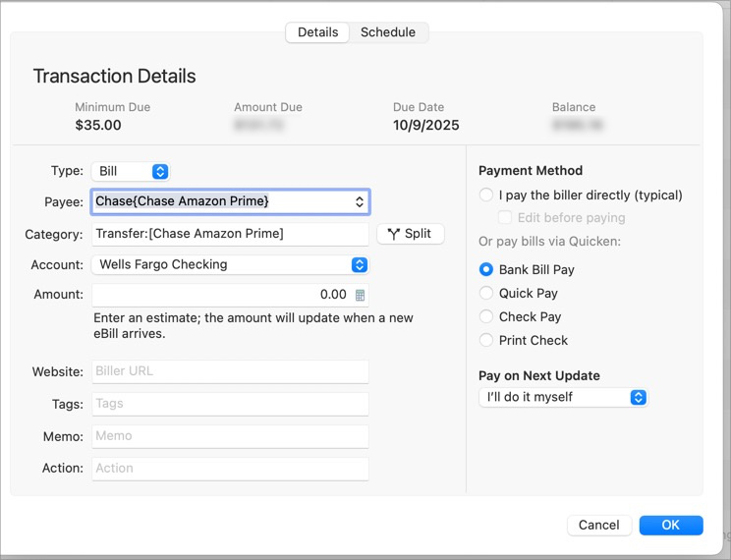
Task: Click the Biller URL website field
Action: click(x=230, y=371)
